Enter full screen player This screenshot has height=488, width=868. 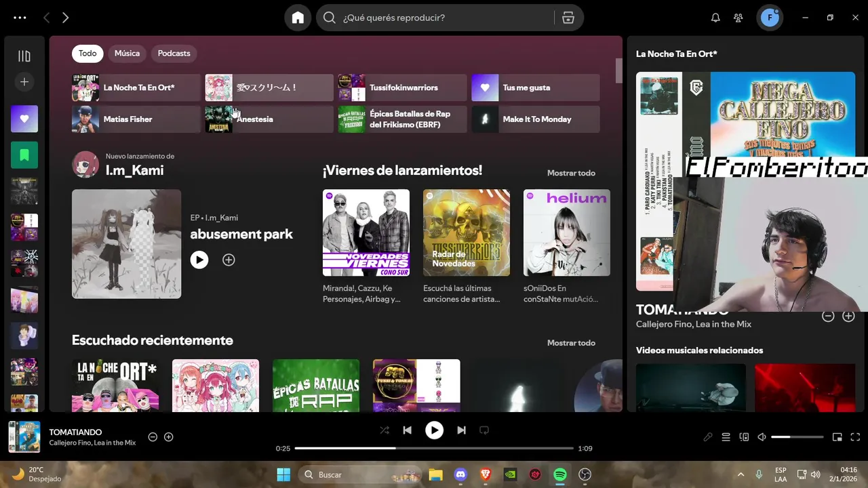855,437
